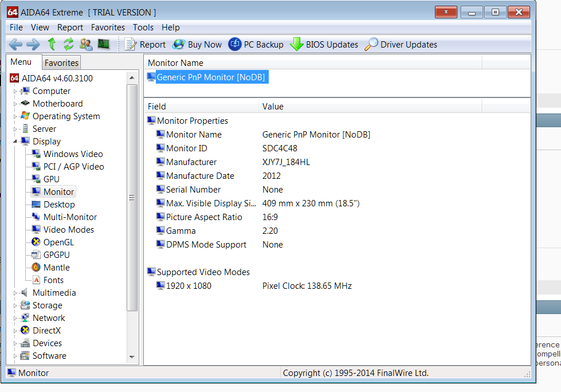Select Windows Video in the tree
The height and width of the screenshot is (392, 561).
(73, 154)
